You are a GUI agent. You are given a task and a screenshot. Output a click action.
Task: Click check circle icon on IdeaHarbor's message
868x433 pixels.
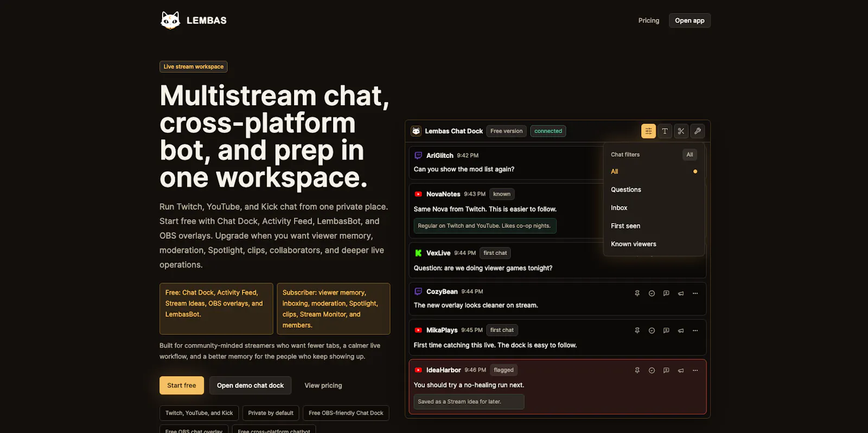click(652, 370)
